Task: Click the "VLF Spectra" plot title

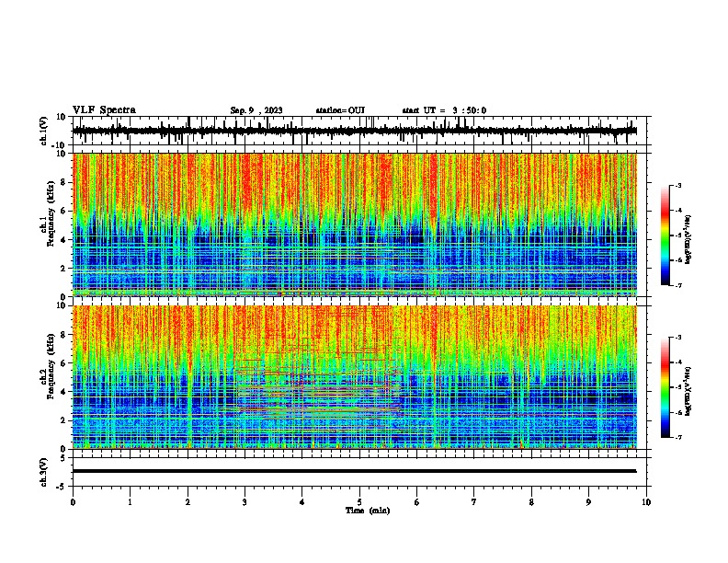Action: point(104,110)
